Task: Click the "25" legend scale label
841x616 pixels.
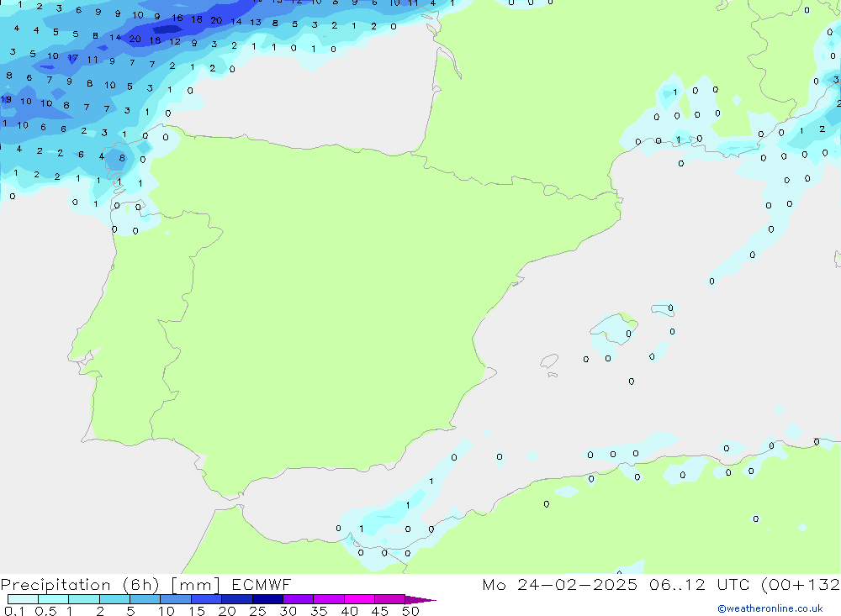Action: click(257, 611)
